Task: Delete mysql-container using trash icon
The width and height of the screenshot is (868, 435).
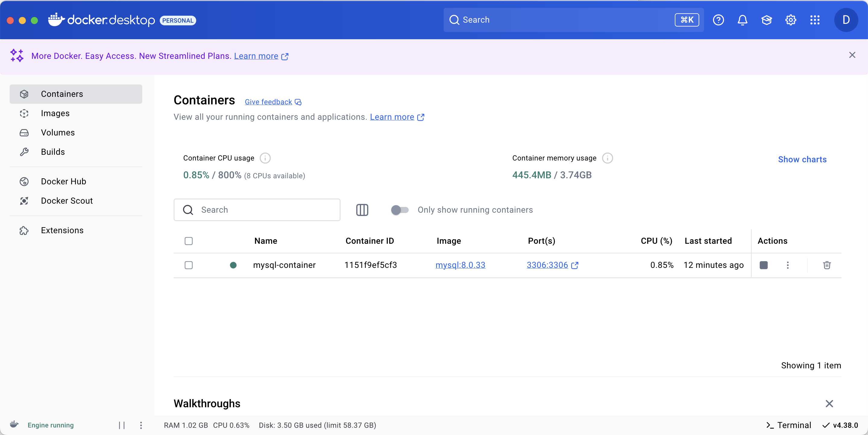Action: 826,265
